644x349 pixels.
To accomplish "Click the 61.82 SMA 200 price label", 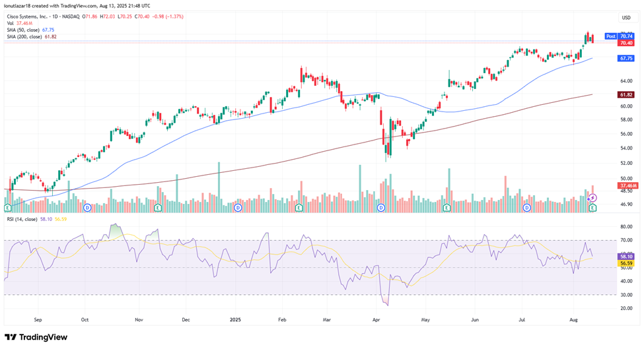I will pos(626,95).
